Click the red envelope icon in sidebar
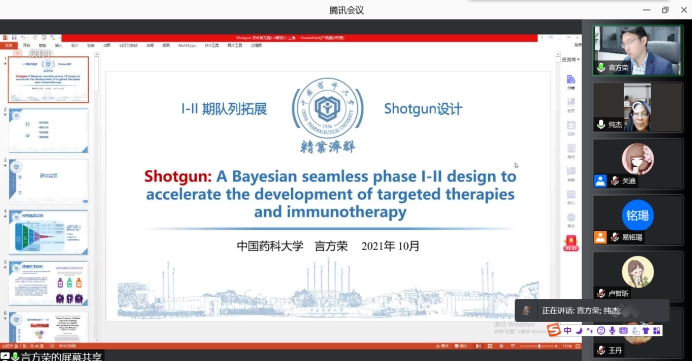 [x=571, y=243]
